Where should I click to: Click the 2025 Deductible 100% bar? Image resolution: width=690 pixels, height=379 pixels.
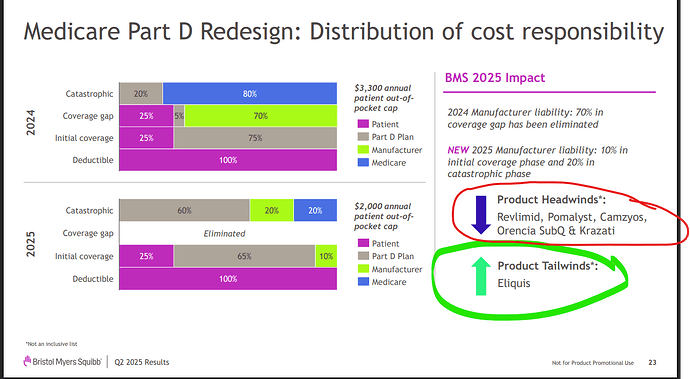pos(228,279)
